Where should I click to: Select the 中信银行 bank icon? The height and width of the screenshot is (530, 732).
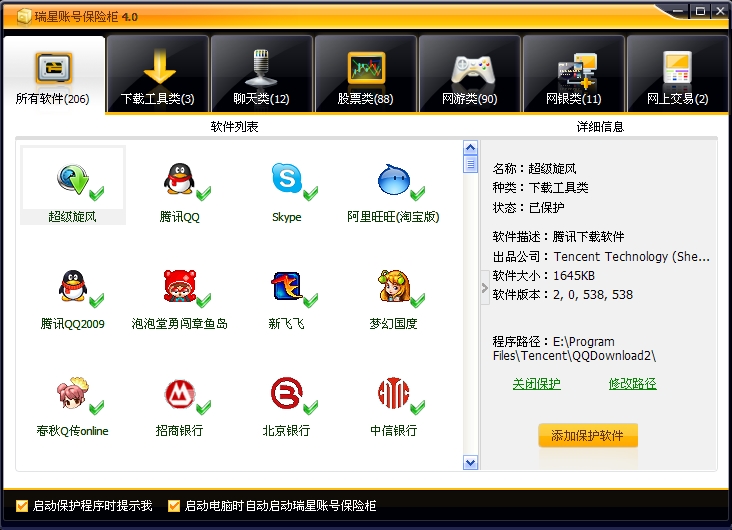point(394,393)
